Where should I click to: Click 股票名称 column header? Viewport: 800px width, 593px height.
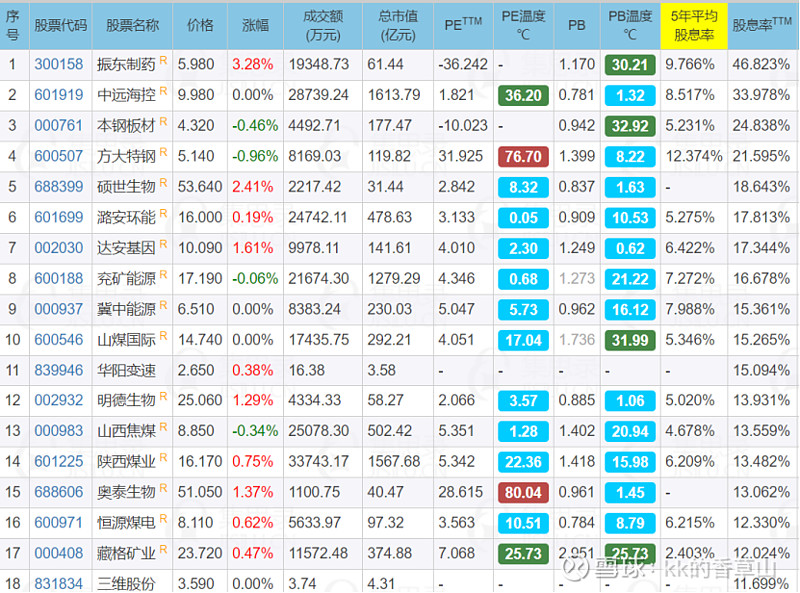tap(133, 26)
